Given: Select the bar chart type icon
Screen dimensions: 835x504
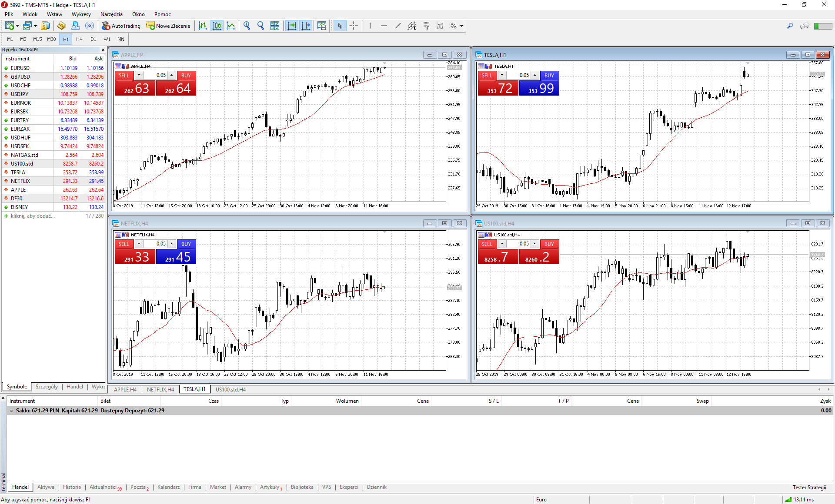Looking at the screenshot, I should click(203, 26).
